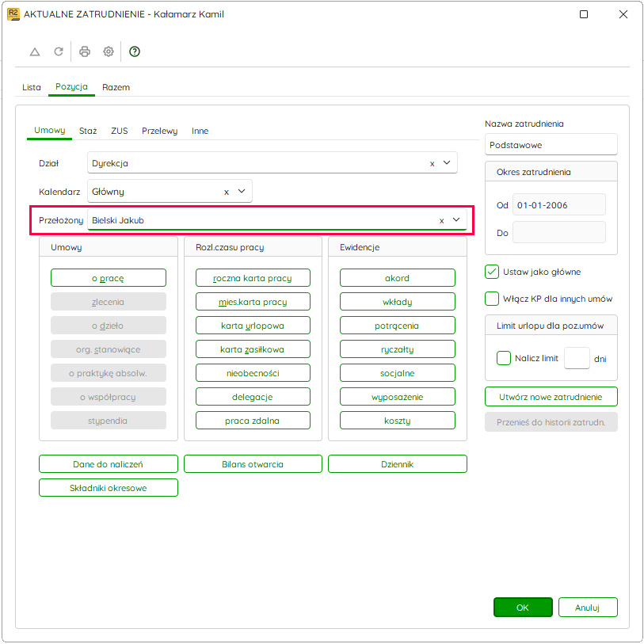The width and height of the screenshot is (644, 644).
Task: Click the triangle icon in the toolbar
Action: click(x=35, y=51)
